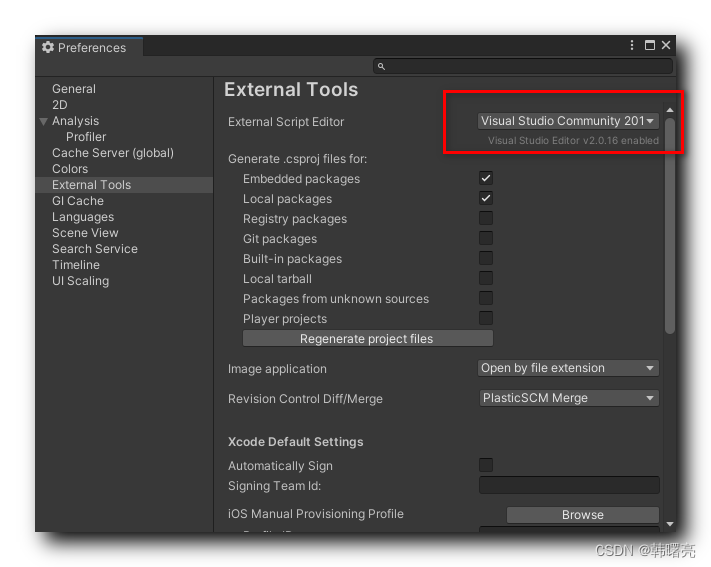Open UI Scaling preferences

point(81,281)
